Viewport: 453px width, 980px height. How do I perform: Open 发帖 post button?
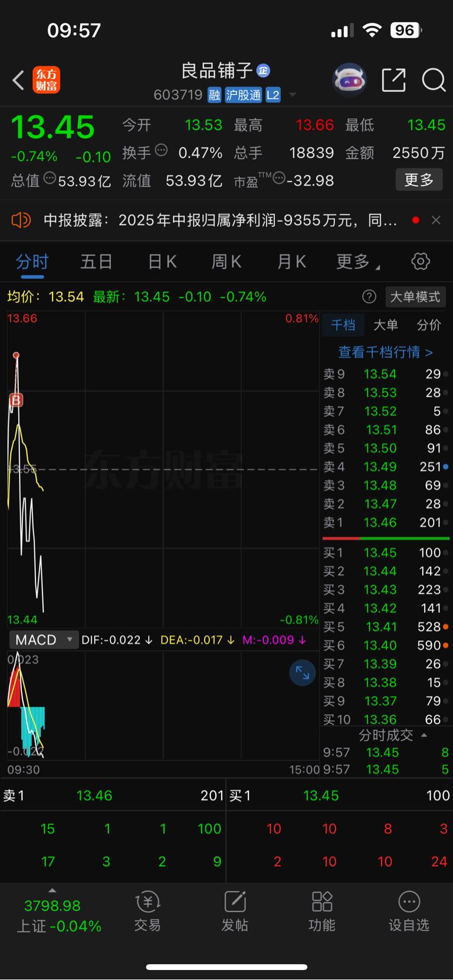(235, 911)
